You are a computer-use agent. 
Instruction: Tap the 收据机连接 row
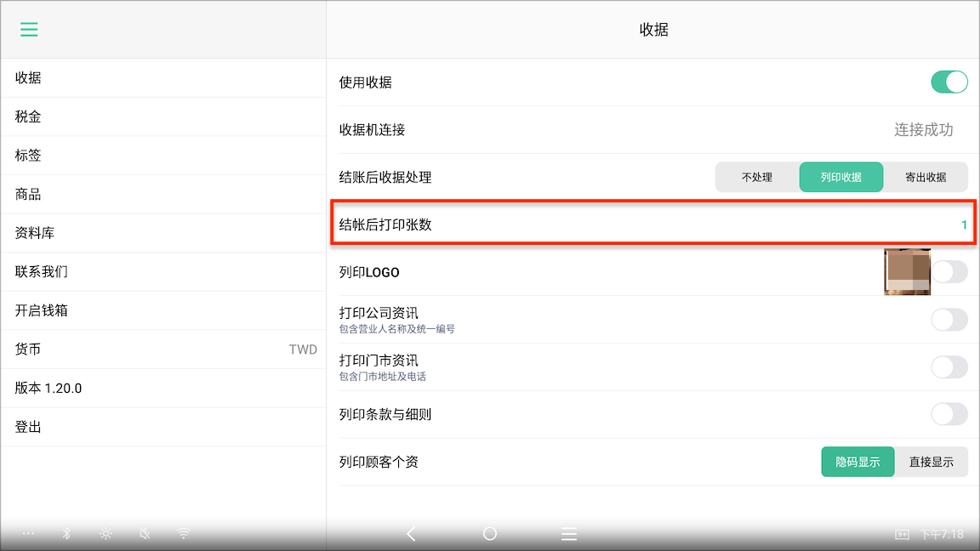tap(653, 129)
